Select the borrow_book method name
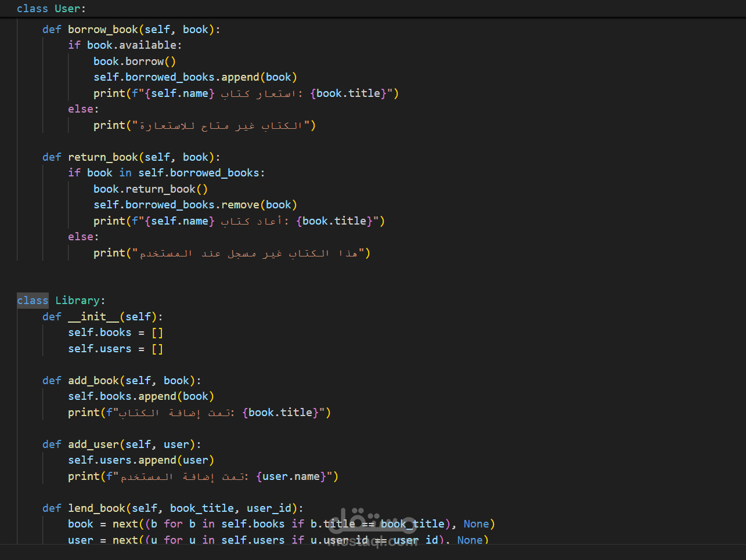 point(103,28)
